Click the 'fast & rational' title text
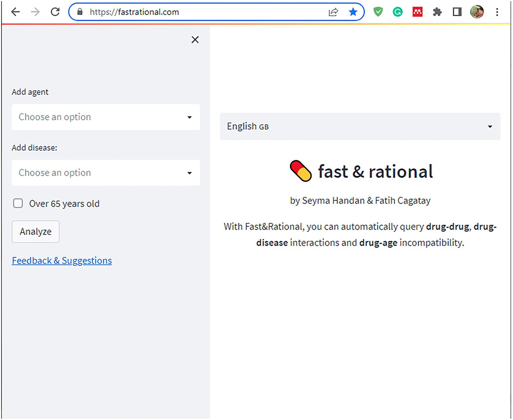The width and height of the screenshot is (513, 420). coord(375,171)
